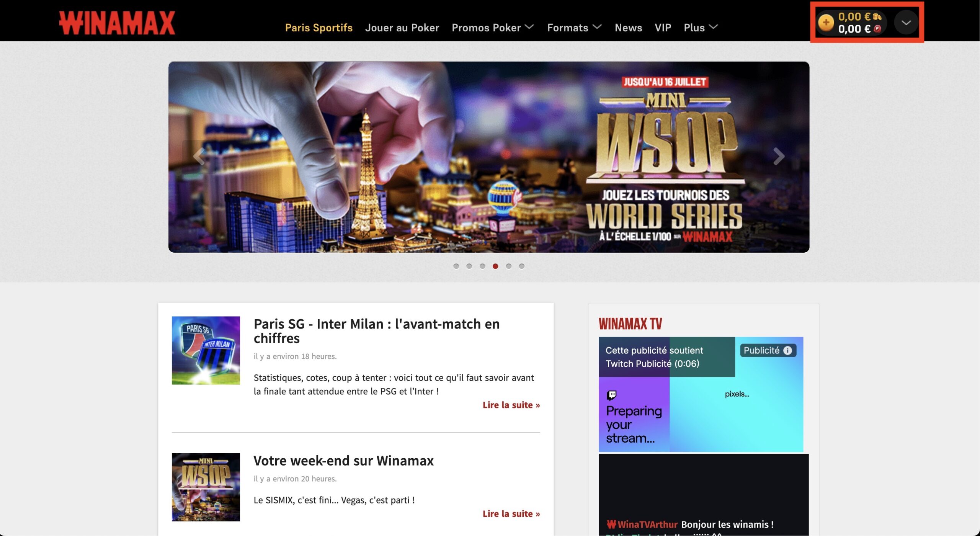
Task: Click the gold plus deposit icon
Action: (827, 22)
